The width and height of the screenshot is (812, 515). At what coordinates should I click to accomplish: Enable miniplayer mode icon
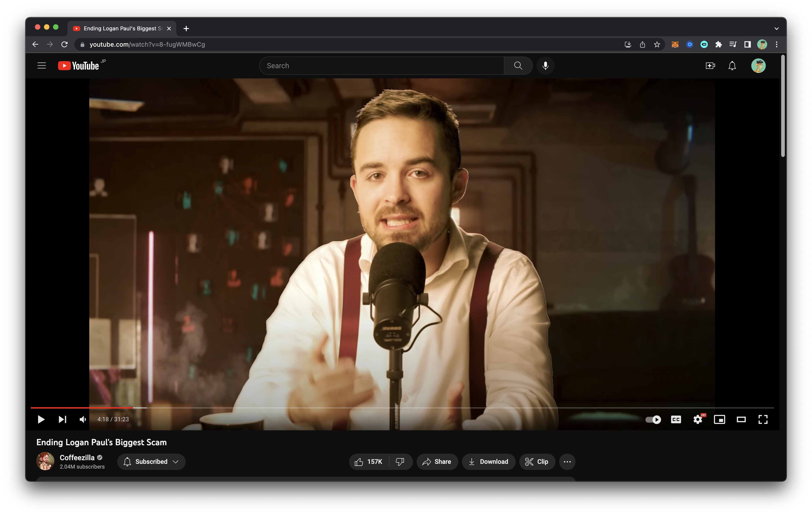point(719,419)
